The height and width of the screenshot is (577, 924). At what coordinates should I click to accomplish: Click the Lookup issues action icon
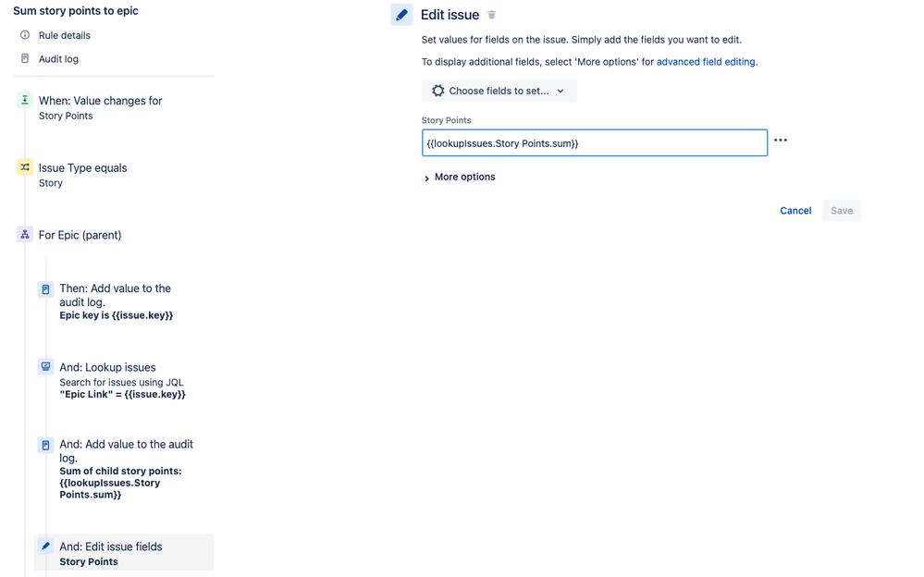45,366
